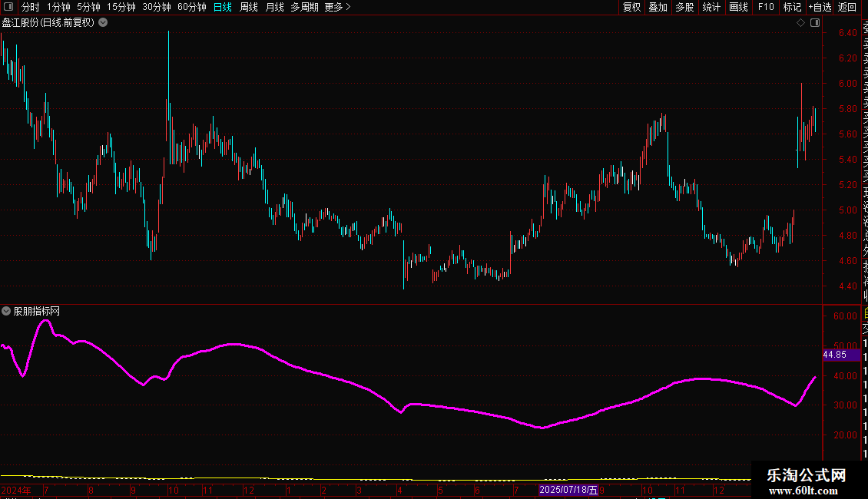Select the 30分钟 period tab
This screenshot has height=499, width=868.
[157, 7]
